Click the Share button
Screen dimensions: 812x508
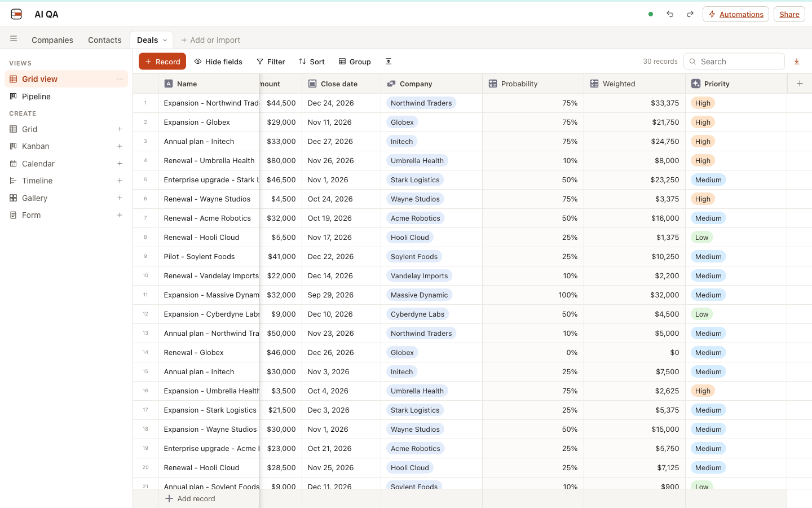click(789, 14)
